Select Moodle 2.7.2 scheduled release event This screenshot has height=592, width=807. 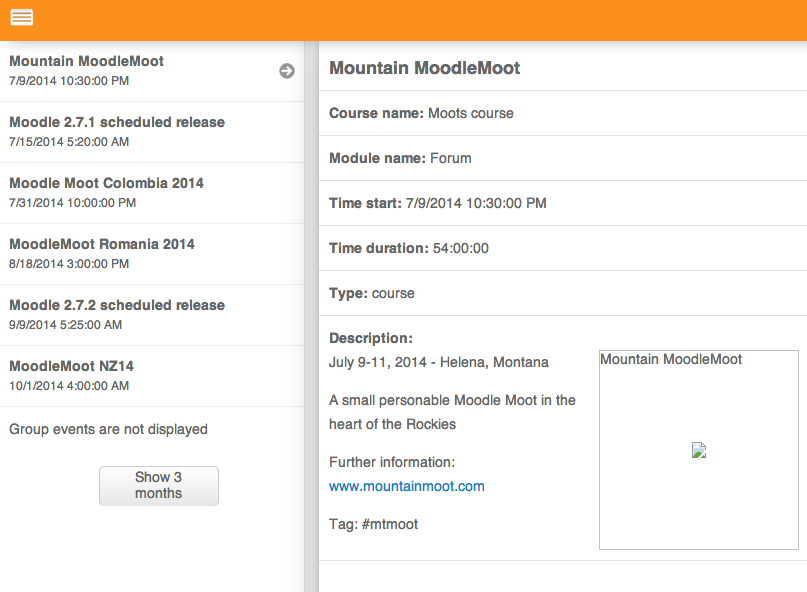[x=152, y=315]
